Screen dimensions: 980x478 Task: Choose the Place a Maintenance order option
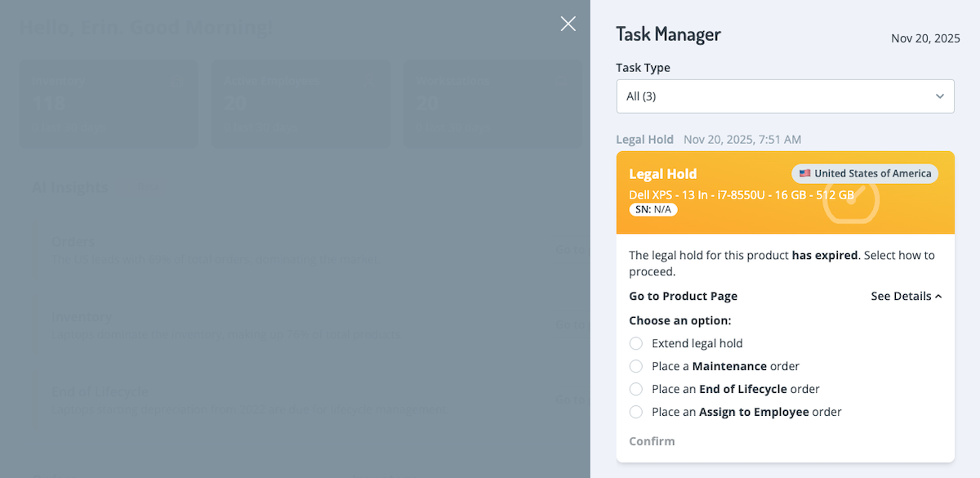(x=636, y=367)
